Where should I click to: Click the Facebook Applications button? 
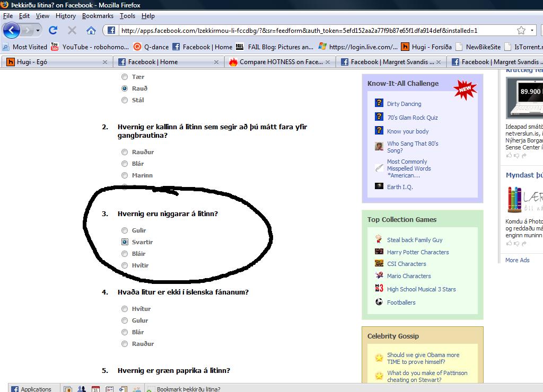tap(31, 389)
